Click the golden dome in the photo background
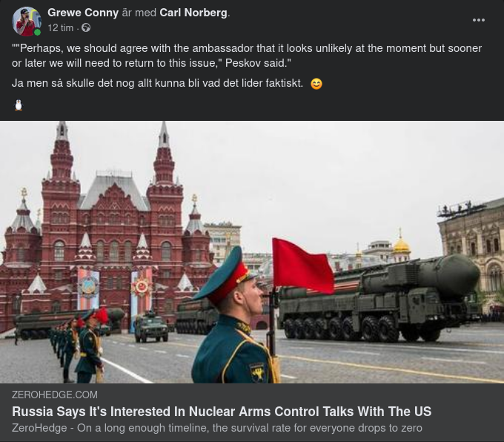 (x=401, y=245)
